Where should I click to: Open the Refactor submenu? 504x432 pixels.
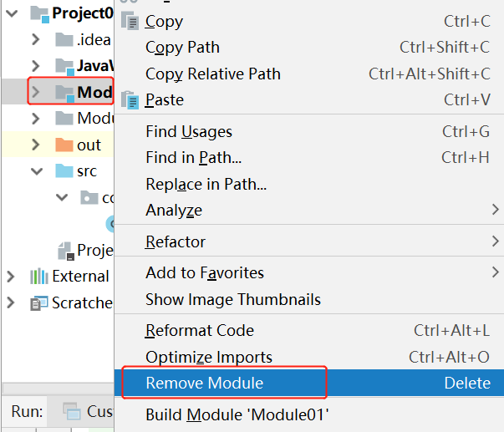pyautogui.click(x=176, y=241)
